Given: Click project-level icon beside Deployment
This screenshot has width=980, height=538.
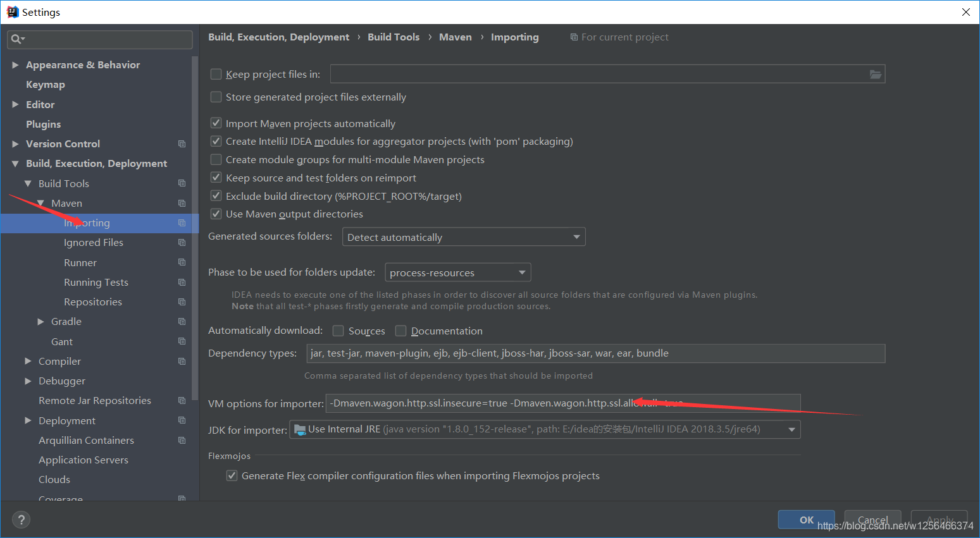Looking at the screenshot, I should [182, 420].
